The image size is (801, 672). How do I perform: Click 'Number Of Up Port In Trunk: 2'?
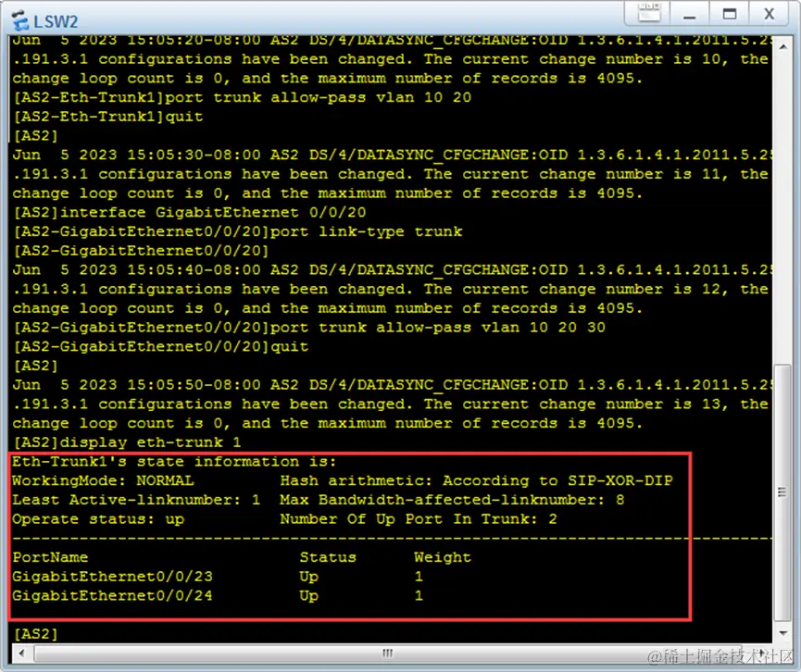[419, 519]
